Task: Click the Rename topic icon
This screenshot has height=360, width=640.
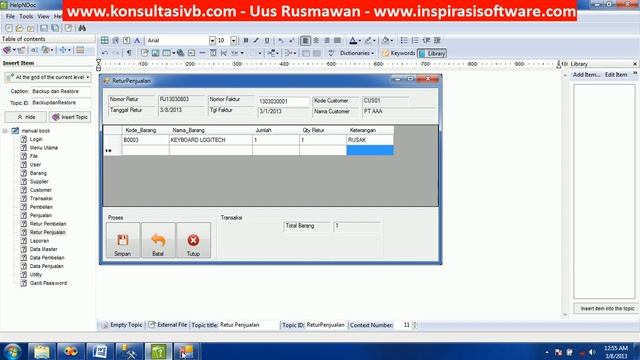Action: point(34,50)
